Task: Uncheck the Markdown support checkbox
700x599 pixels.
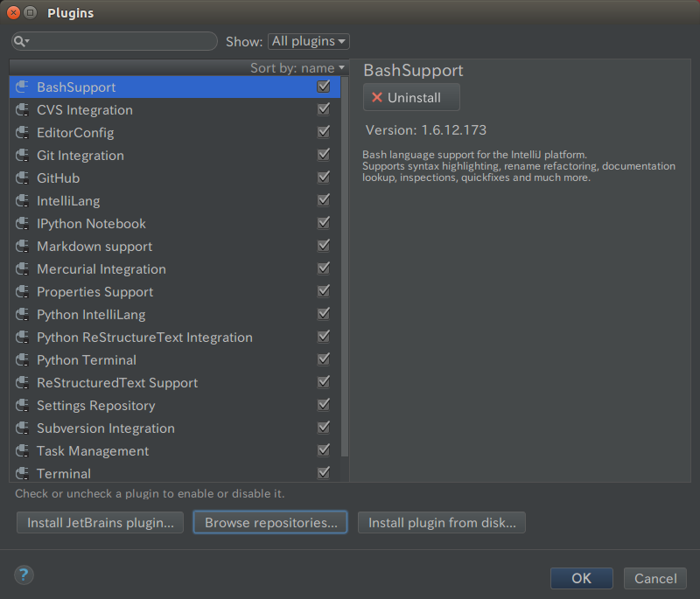Action: [x=324, y=246]
